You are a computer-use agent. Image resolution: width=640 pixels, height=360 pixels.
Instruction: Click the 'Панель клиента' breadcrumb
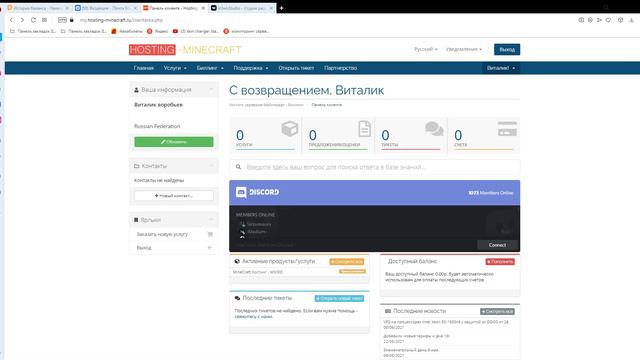pyautogui.click(x=327, y=105)
